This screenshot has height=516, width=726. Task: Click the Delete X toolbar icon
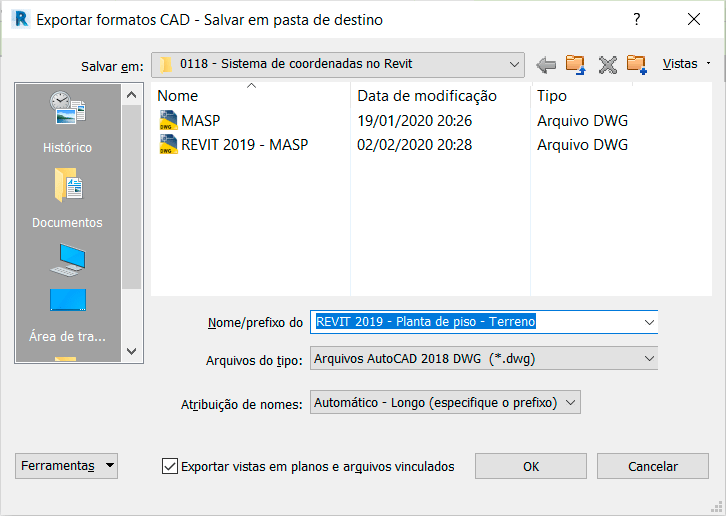click(607, 65)
